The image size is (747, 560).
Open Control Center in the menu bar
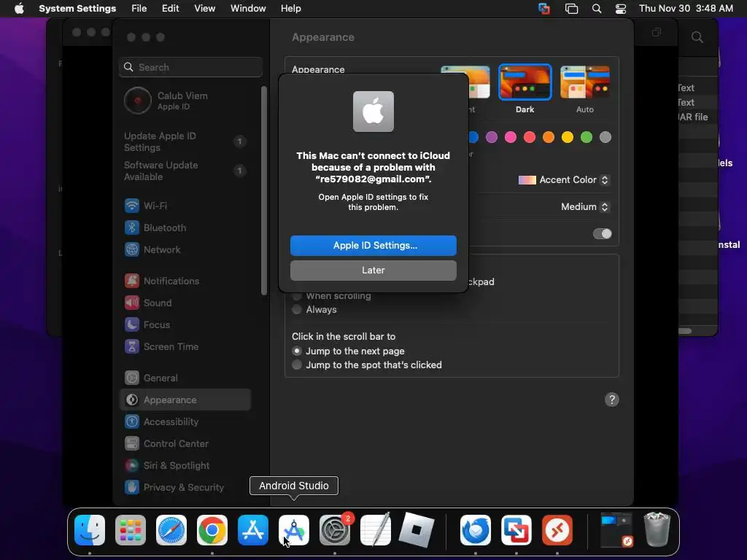tap(621, 9)
